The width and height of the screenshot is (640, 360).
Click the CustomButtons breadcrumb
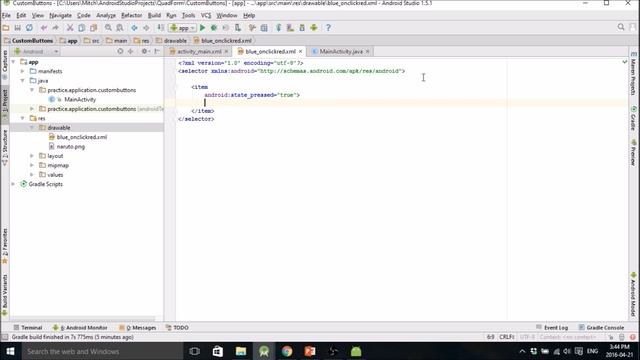click(29, 41)
